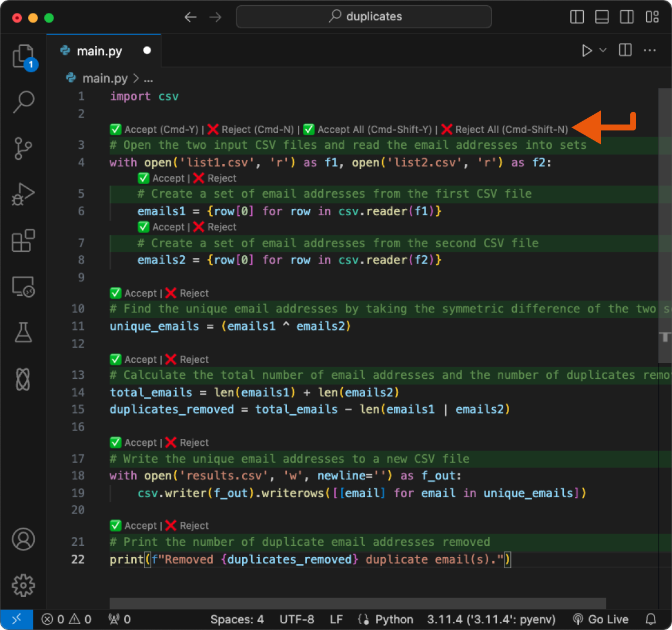Viewport: 672px width, 630px height.
Task: Click main.py in the breadcrumb
Action: (105, 78)
